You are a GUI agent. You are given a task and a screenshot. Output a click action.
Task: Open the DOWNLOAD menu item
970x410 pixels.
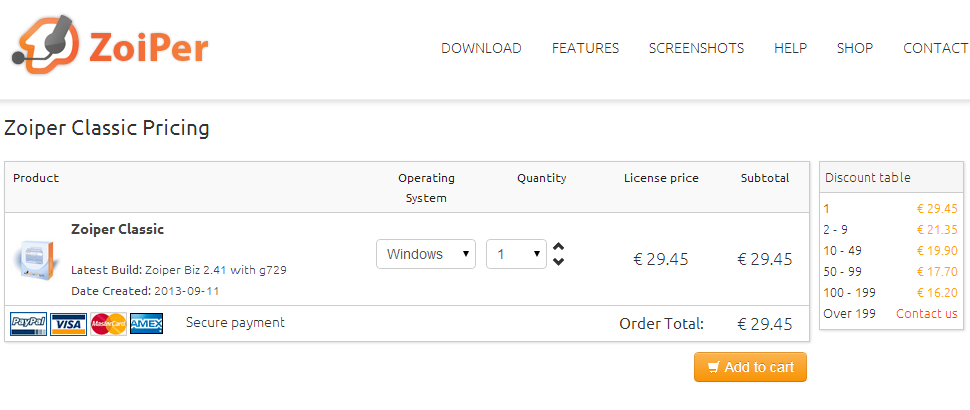point(481,48)
